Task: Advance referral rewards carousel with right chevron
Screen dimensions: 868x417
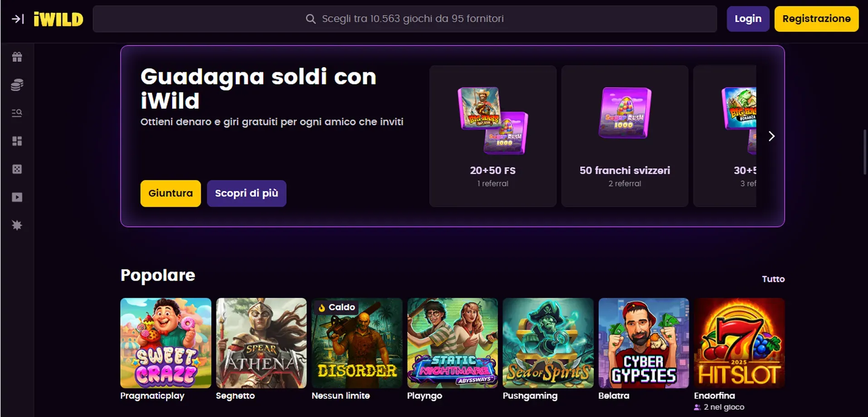Action: pos(771,136)
